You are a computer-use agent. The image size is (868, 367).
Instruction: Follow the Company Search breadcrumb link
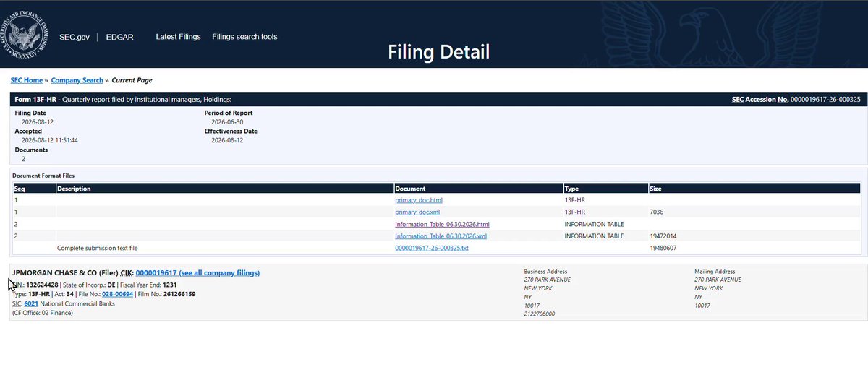click(x=77, y=80)
